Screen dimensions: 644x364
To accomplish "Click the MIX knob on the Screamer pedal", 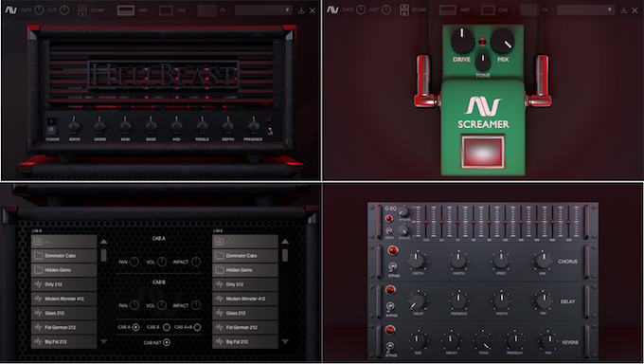I will pos(503,42).
